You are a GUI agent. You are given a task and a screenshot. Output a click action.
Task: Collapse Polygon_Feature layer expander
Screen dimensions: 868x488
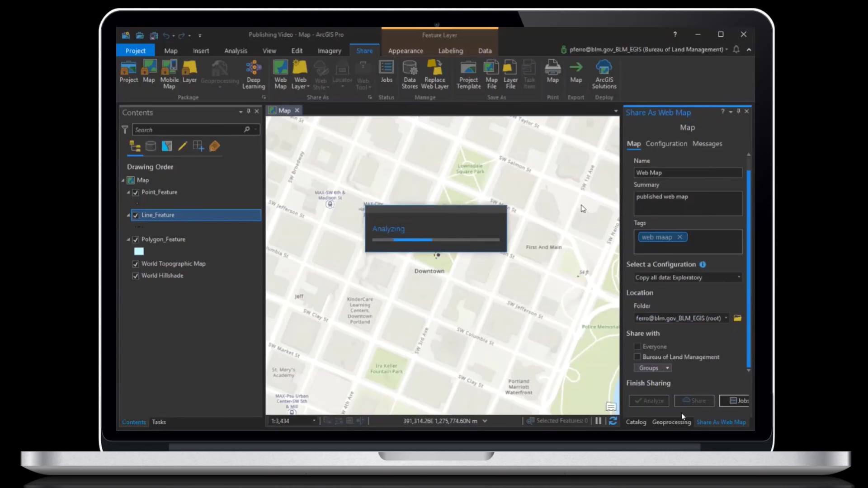[x=128, y=239]
